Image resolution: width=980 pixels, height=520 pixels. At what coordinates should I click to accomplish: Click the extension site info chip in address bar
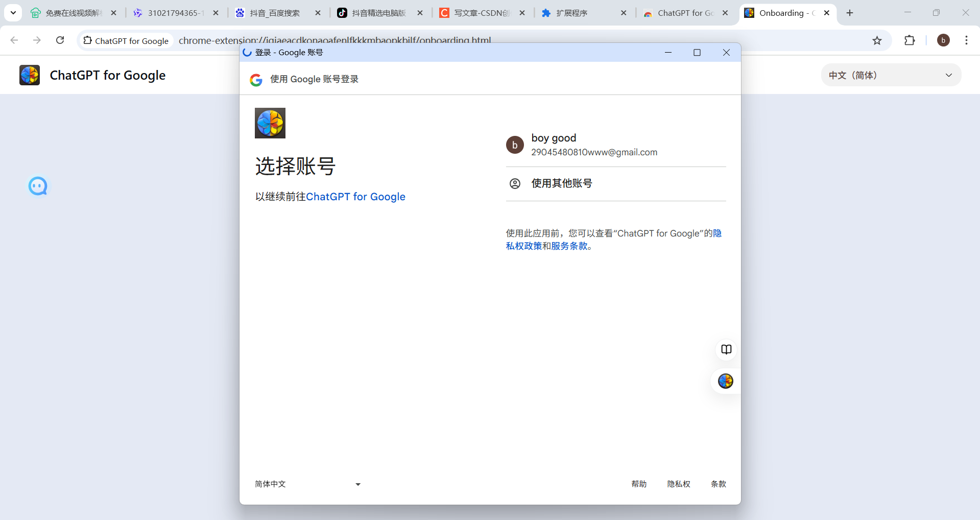[x=126, y=40]
